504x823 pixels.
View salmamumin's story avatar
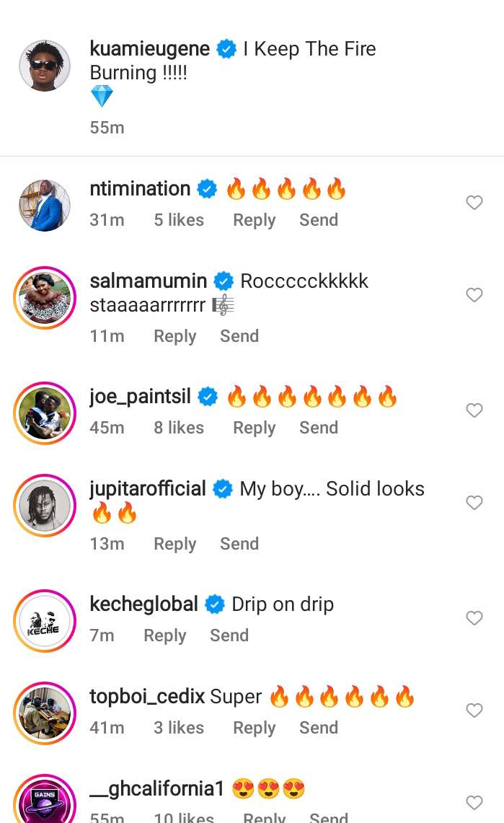tap(45, 298)
